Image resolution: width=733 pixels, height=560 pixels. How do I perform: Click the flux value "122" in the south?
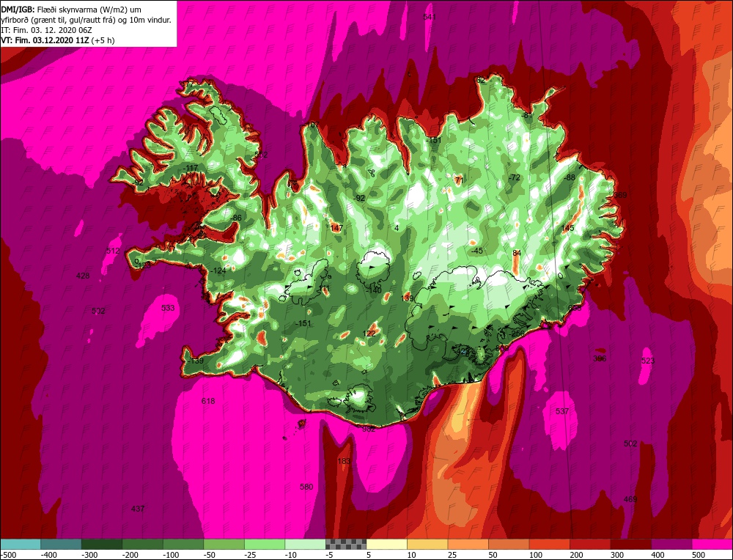pyautogui.click(x=369, y=334)
